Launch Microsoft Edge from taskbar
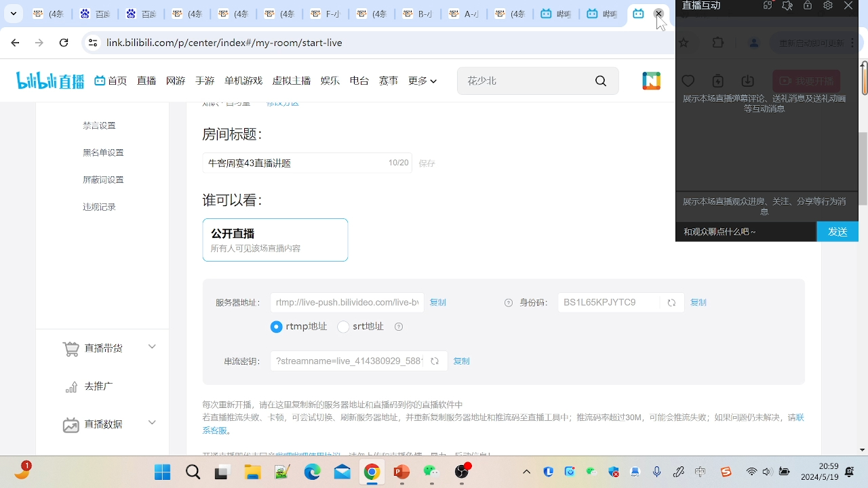 (x=312, y=472)
